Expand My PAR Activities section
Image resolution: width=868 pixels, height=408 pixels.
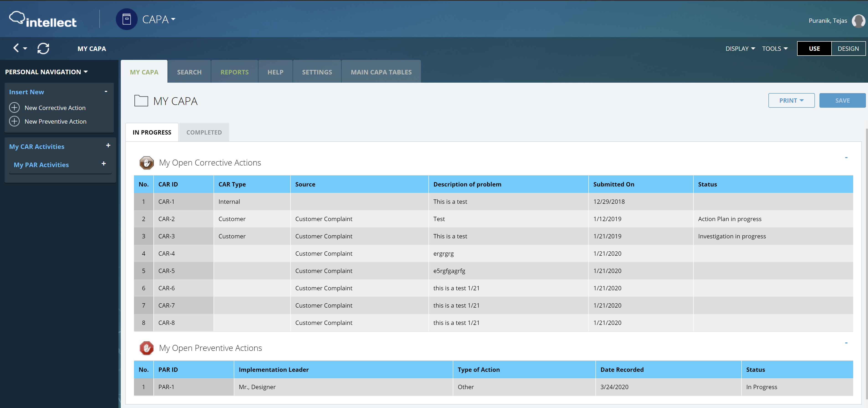point(103,164)
